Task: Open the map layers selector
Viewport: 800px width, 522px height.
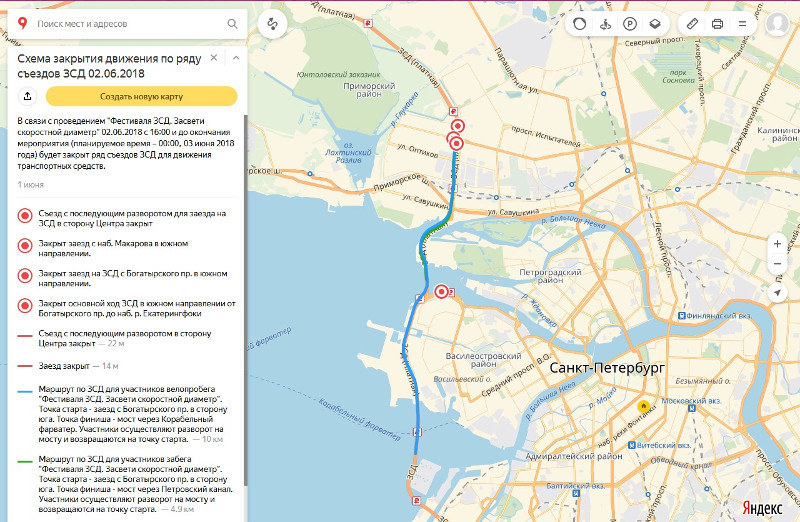Action: click(x=655, y=23)
